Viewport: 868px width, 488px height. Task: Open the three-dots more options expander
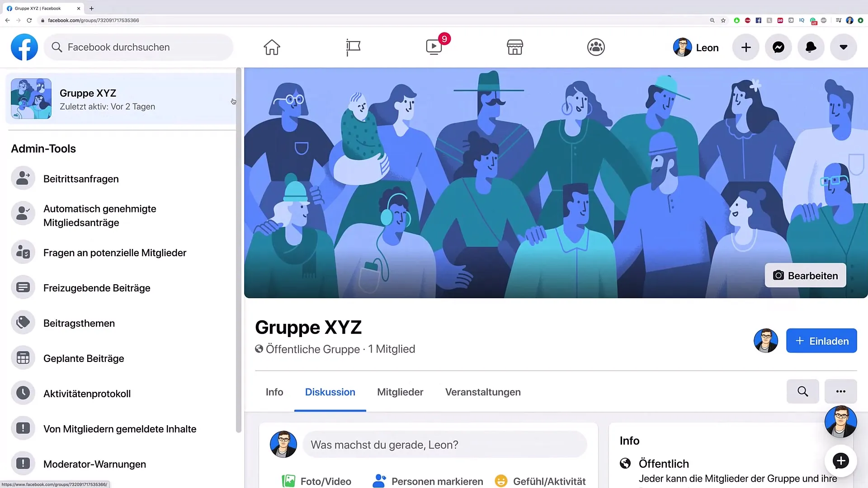[840, 391]
